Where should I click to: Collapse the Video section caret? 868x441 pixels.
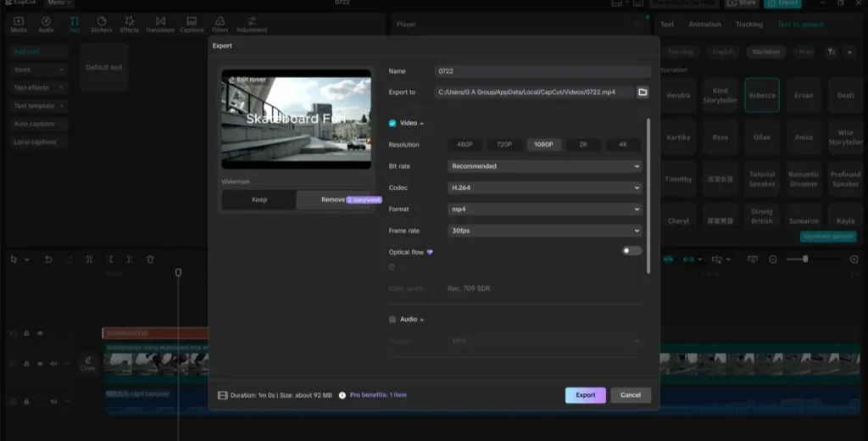(x=422, y=124)
